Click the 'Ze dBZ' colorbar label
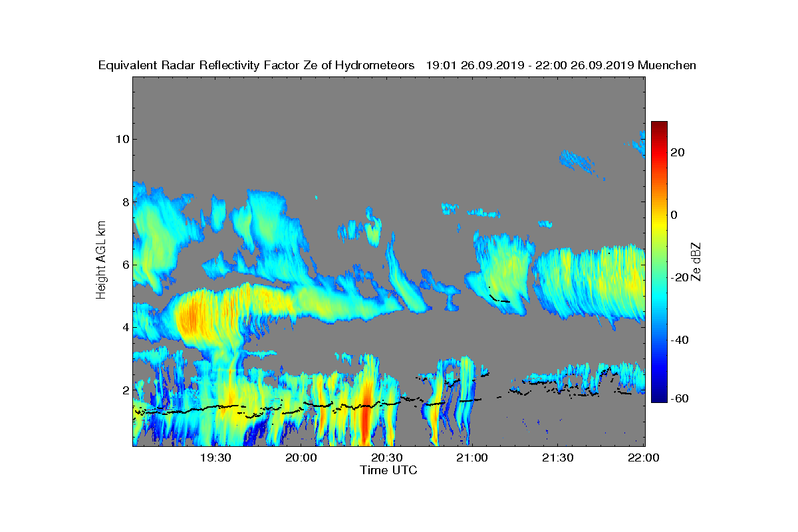 pos(696,261)
